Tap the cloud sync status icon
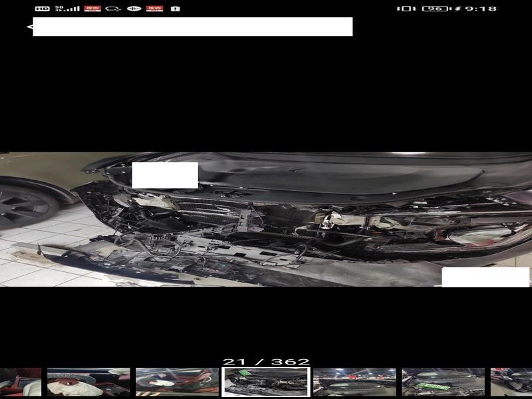The width and height of the screenshot is (532, 399). [x=113, y=9]
